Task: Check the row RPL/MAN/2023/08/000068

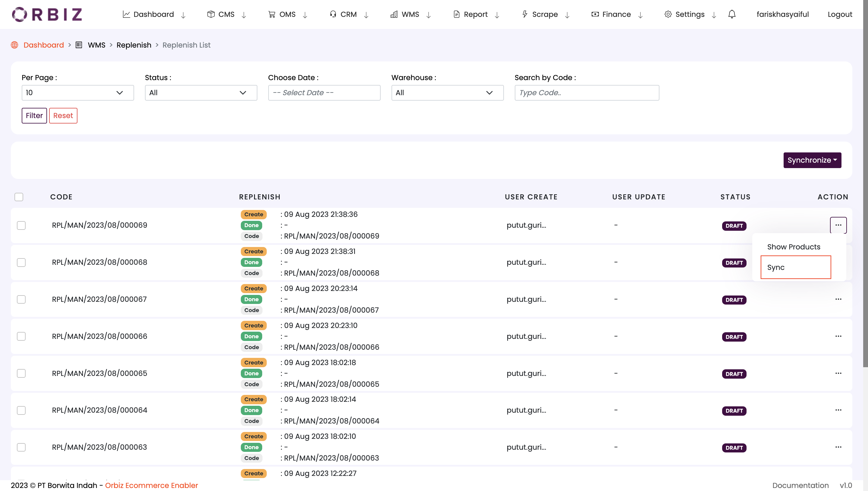Action: [x=21, y=262]
